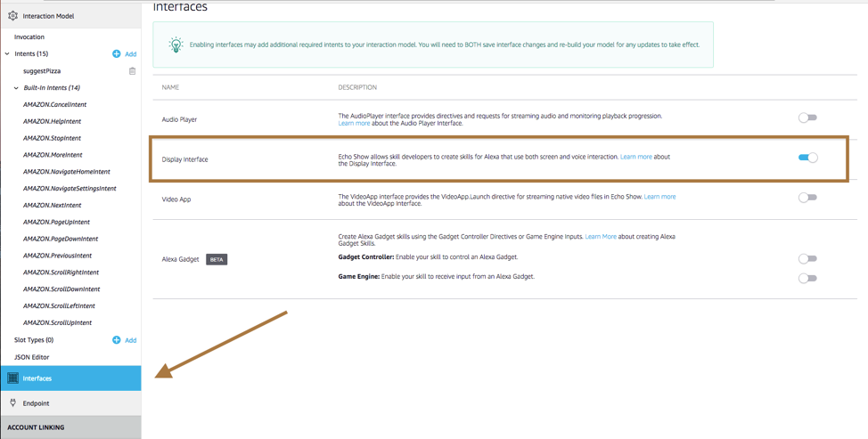This screenshot has height=439, width=868.
Task: Delete suggestPizza using the trash icon
Action: click(x=132, y=70)
